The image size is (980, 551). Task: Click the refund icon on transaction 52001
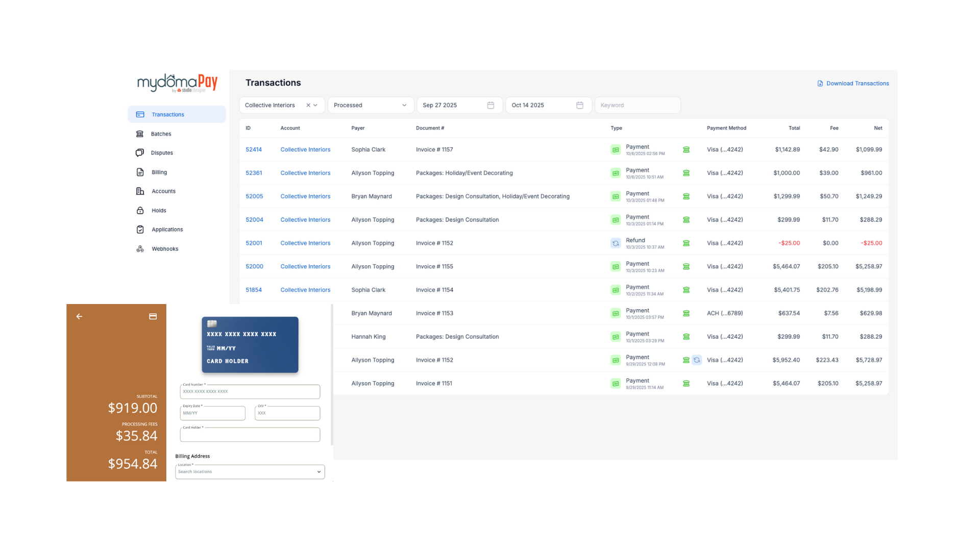pos(616,243)
